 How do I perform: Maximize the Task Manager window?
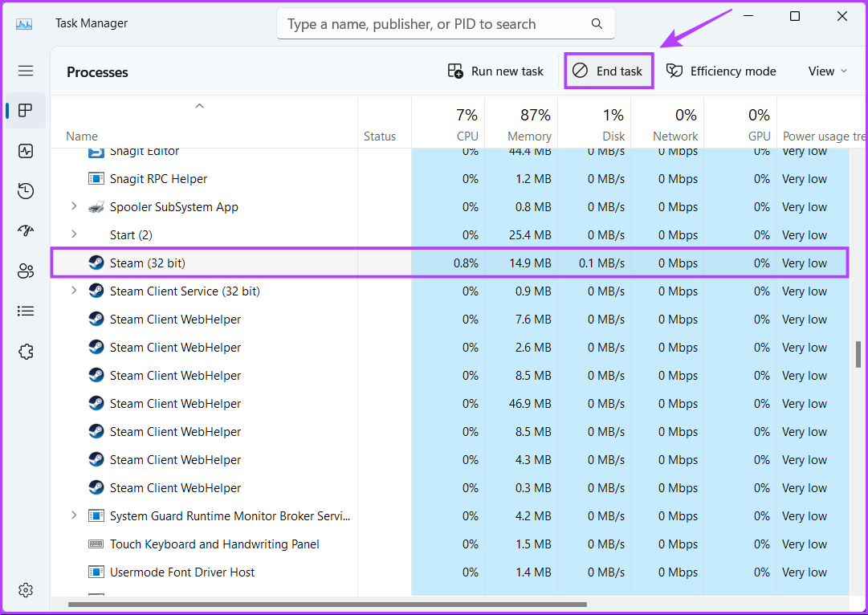794,17
